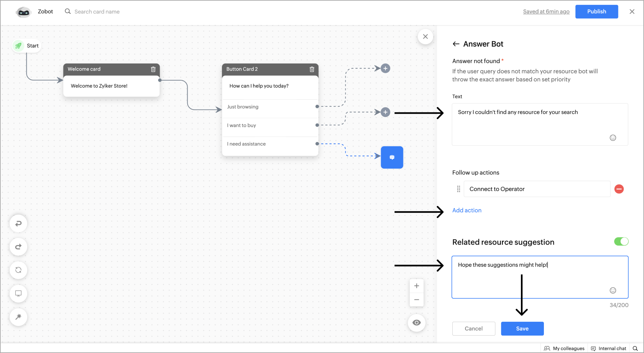Open Connect to Operator action dropdown
644x353 pixels.
tap(537, 189)
